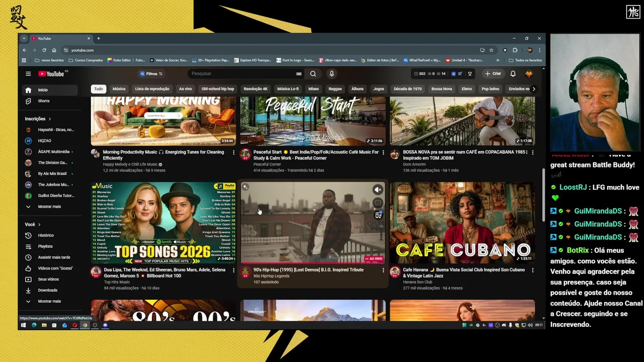Reload the page in Chrome
This screenshot has width=644, height=362.
[x=44, y=50]
